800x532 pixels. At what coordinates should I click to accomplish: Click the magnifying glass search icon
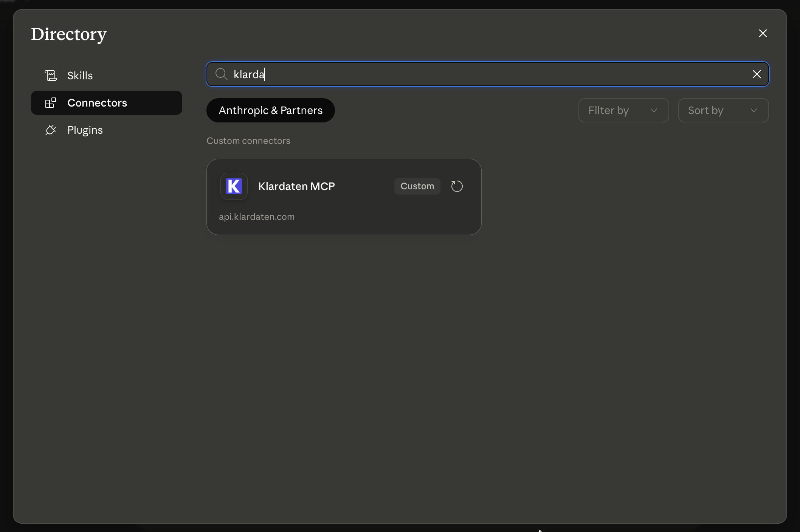221,74
